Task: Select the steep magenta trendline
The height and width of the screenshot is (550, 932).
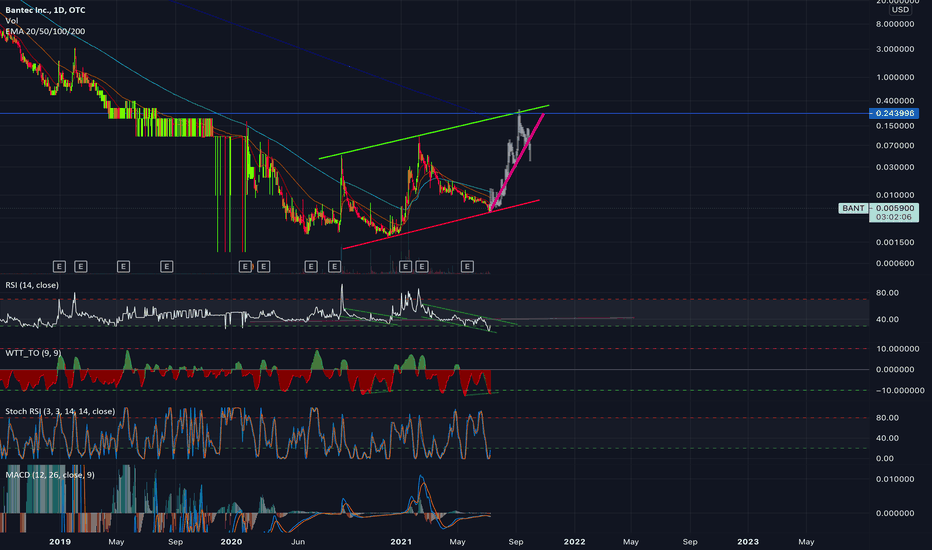Action: click(517, 162)
